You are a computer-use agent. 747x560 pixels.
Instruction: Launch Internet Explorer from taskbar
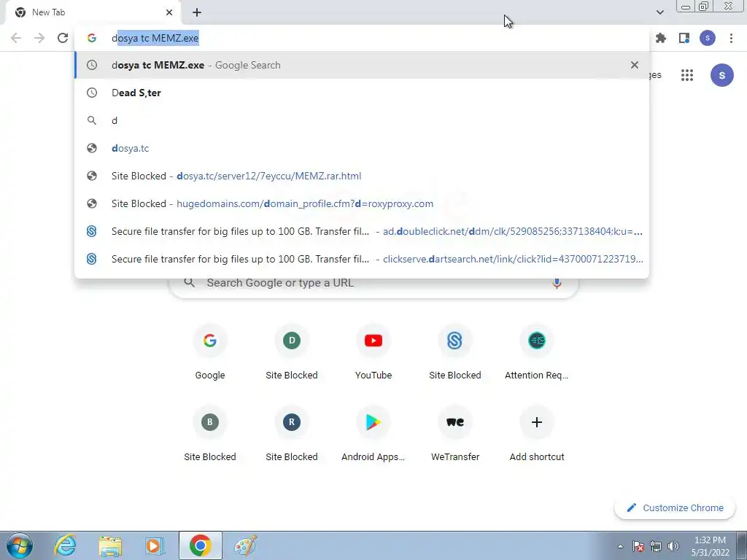65,545
